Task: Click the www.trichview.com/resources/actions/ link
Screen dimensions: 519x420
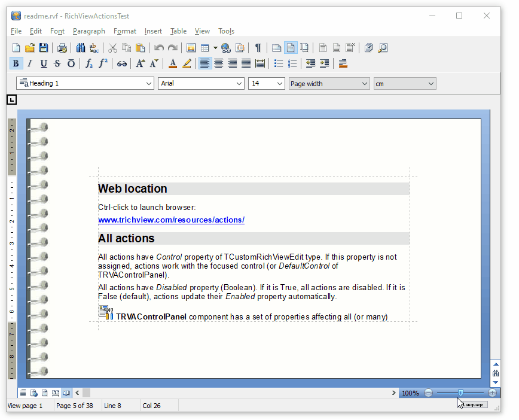Action: 171,220
